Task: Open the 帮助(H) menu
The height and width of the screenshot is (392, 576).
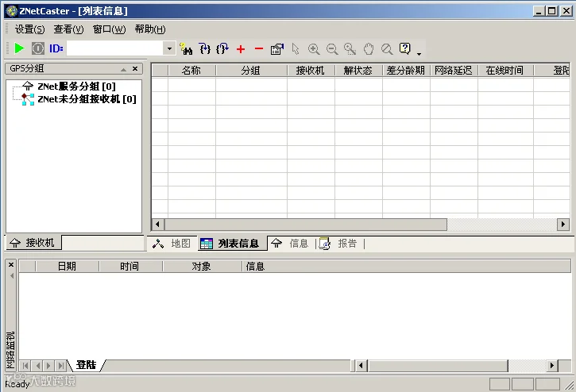Action: click(150, 29)
